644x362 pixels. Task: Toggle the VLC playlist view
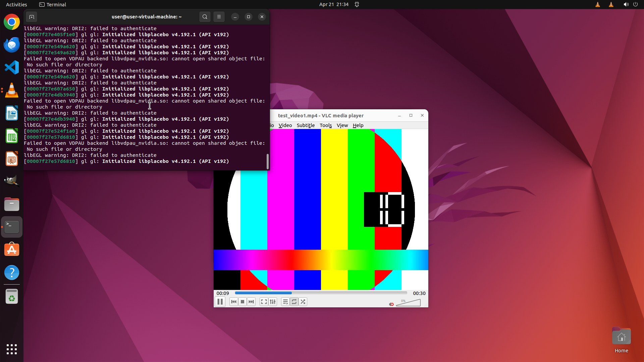pos(285,302)
